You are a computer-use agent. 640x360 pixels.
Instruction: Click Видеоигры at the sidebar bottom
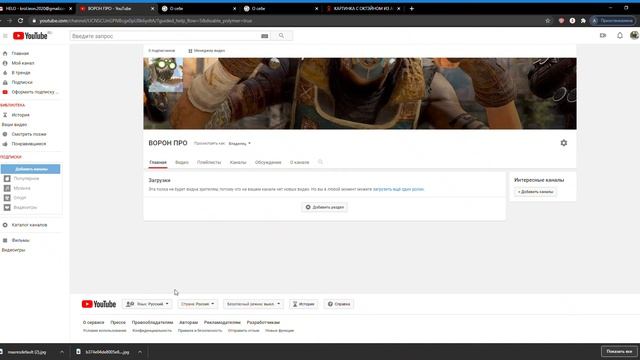pos(13,250)
